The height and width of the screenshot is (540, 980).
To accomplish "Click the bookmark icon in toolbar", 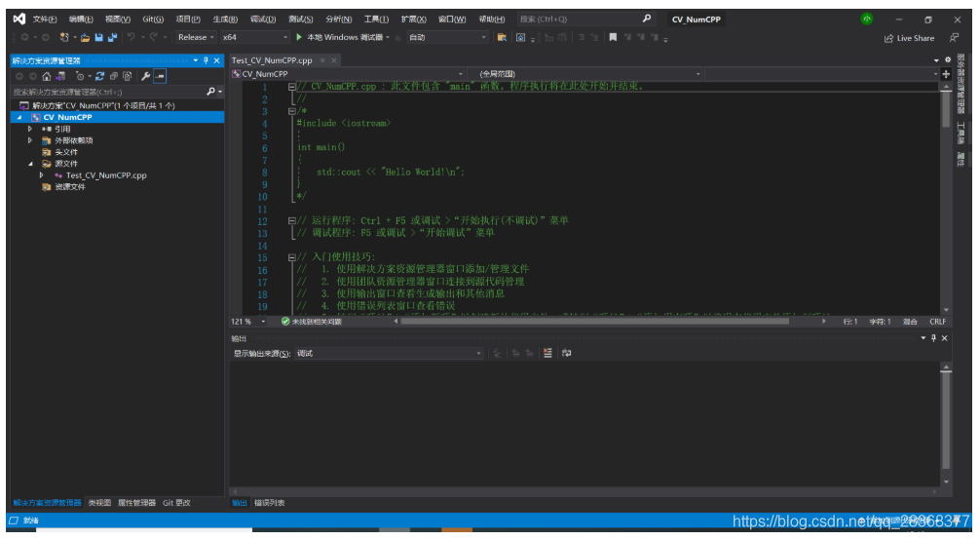I will click(x=613, y=38).
